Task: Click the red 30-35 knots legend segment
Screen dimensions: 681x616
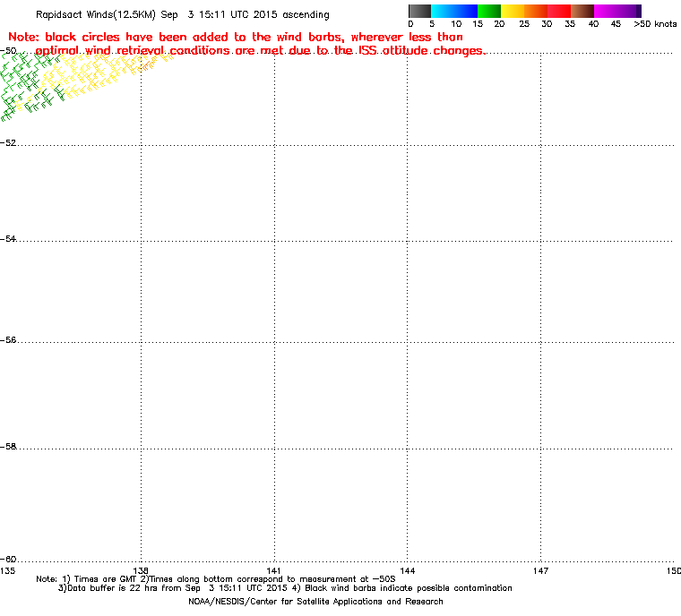Action: (559, 11)
